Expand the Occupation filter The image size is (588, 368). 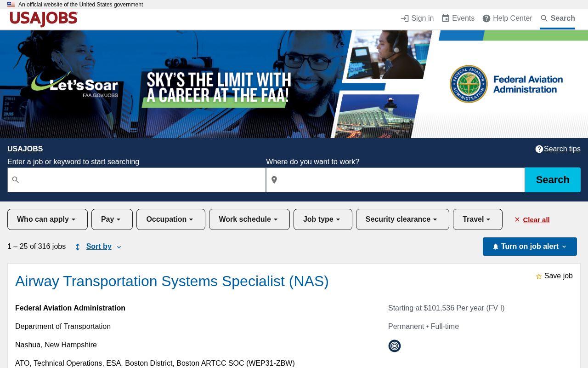point(171,219)
